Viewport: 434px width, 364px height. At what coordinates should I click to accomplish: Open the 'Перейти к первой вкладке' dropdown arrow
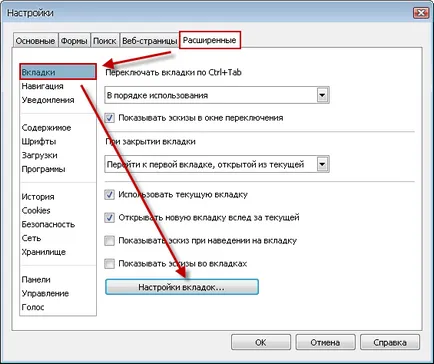coord(322,164)
